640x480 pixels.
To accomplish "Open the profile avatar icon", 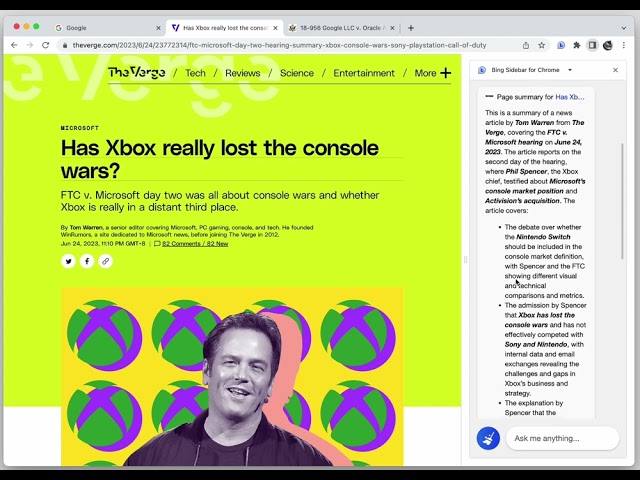I will tap(608, 45).
